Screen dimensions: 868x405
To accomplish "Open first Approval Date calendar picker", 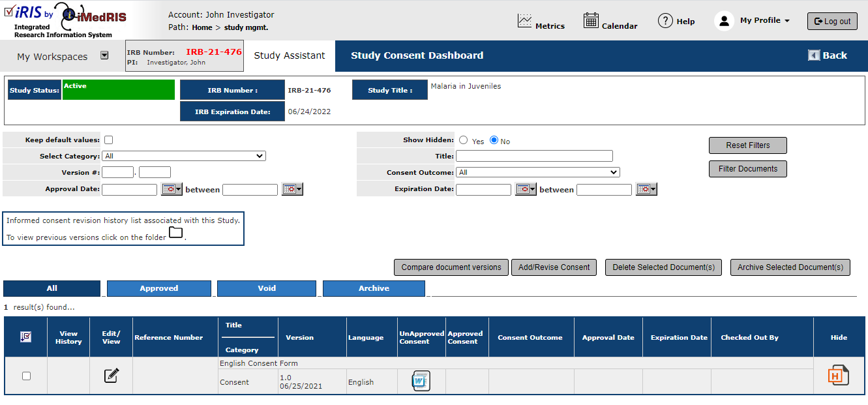I will 172,189.
